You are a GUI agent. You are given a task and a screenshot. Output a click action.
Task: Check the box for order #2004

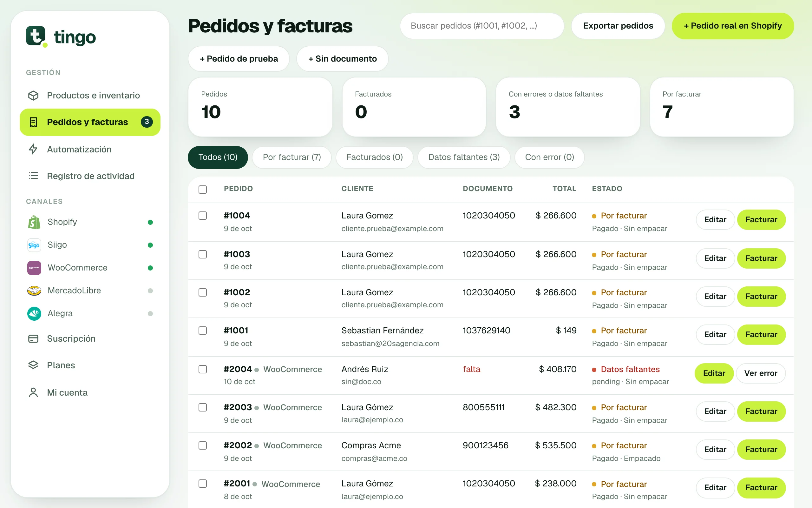[203, 369]
